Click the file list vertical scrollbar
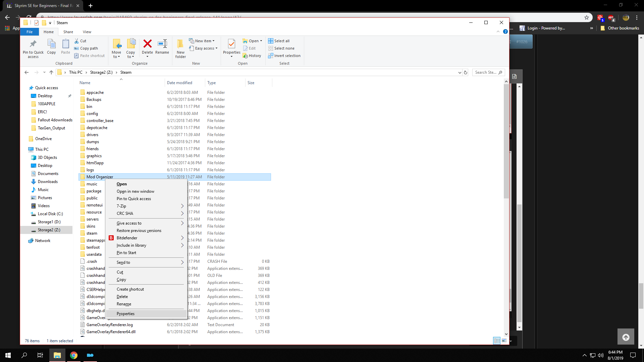 (x=506, y=141)
